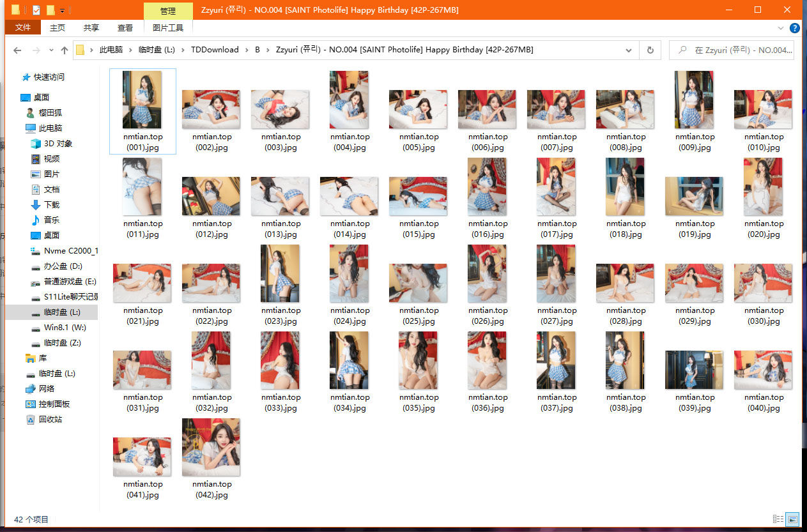Expand the ribbon with the chevron
Screen dimensions: 807x532
pos(780,28)
